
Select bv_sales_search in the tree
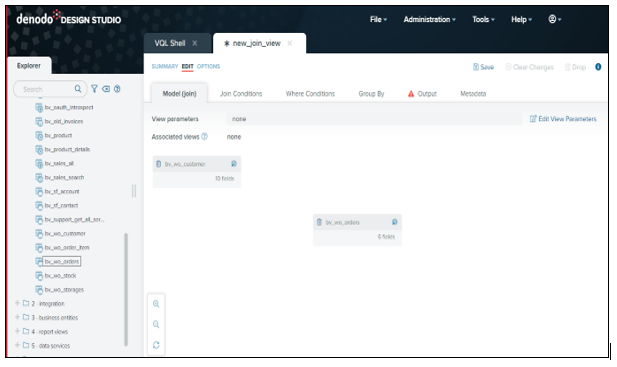[x=64, y=178]
